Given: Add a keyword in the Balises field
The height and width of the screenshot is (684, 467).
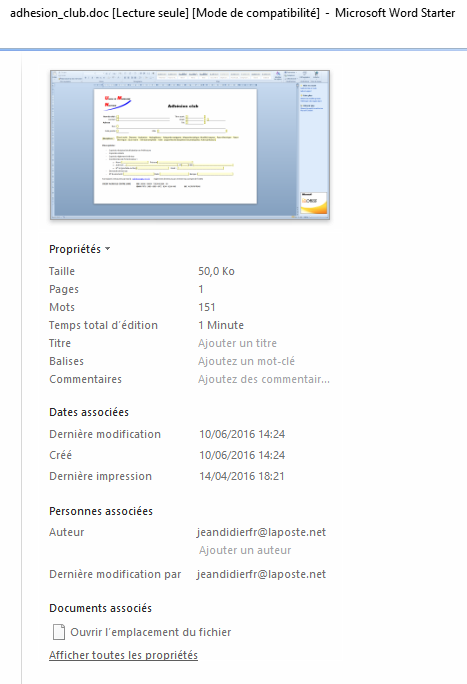Looking at the screenshot, I should [x=246, y=361].
